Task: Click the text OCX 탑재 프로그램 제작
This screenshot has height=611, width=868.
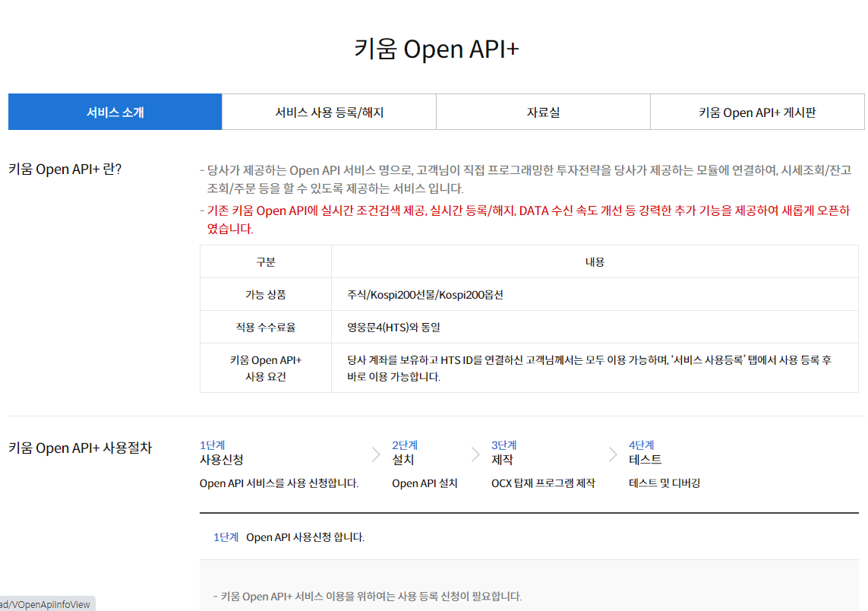Action: click(543, 483)
